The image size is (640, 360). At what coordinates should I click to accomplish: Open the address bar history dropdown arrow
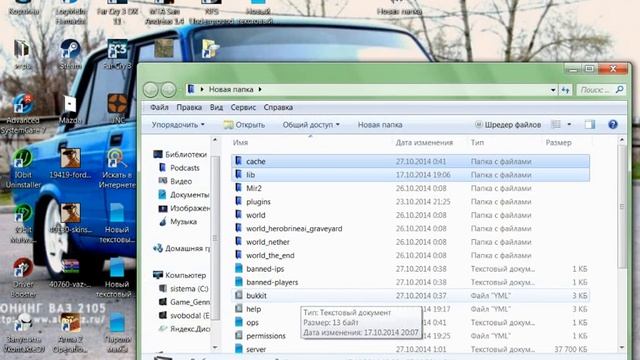[553, 90]
